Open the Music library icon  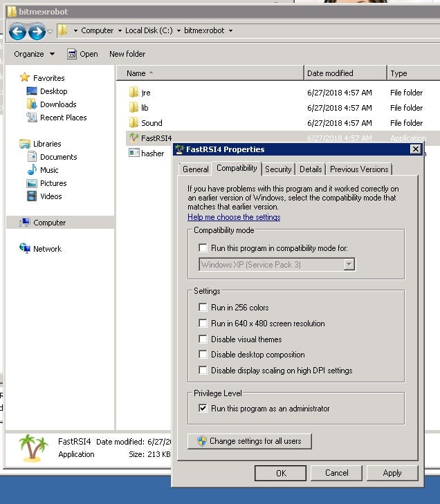32,169
